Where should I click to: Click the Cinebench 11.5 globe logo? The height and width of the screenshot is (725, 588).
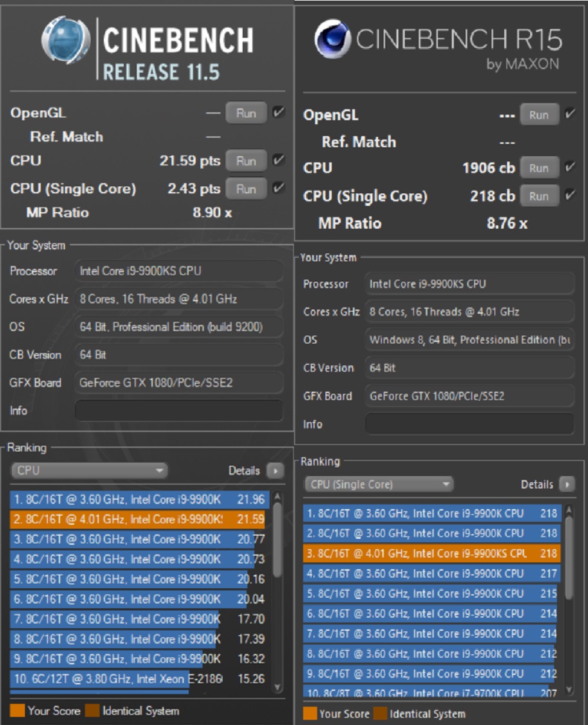(x=66, y=40)
